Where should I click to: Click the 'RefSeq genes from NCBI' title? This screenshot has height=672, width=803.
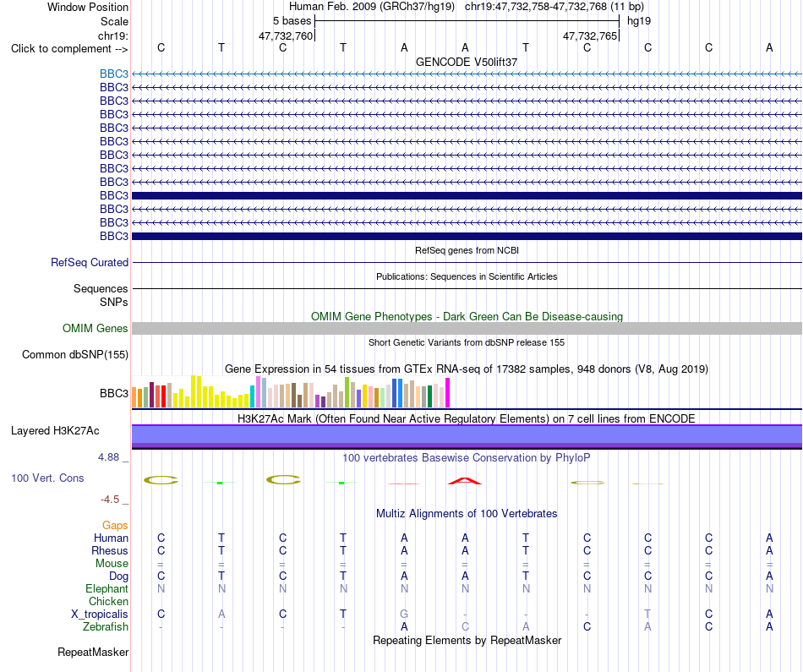(467, 250)
